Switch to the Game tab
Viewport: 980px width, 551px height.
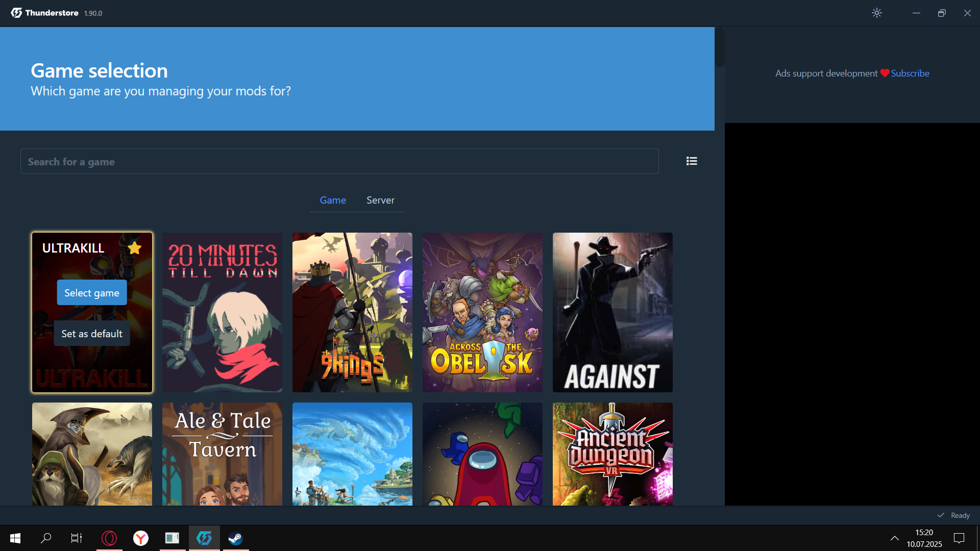click(333, 201)
